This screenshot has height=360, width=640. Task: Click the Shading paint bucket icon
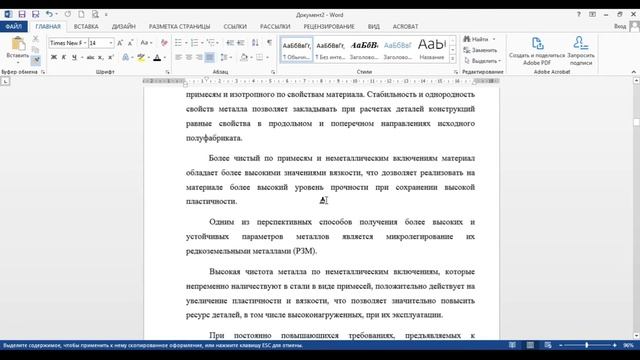click(244, 58)
